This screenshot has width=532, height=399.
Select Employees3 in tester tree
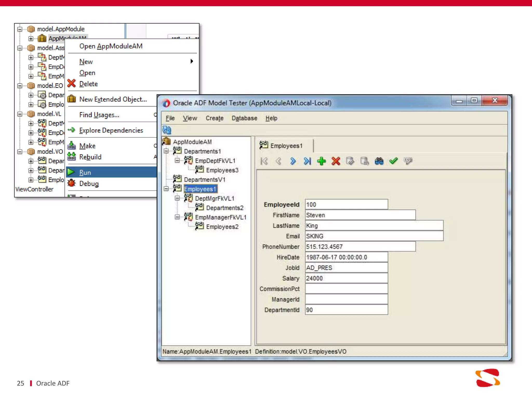[222, 170]
